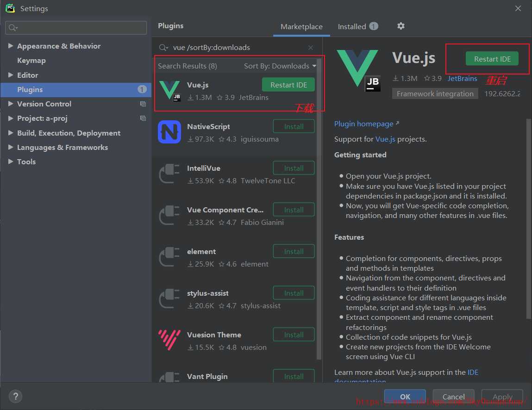Click the Installed tab count badge
Viewport: 532px width, 410px height.
tap(374, 26)
